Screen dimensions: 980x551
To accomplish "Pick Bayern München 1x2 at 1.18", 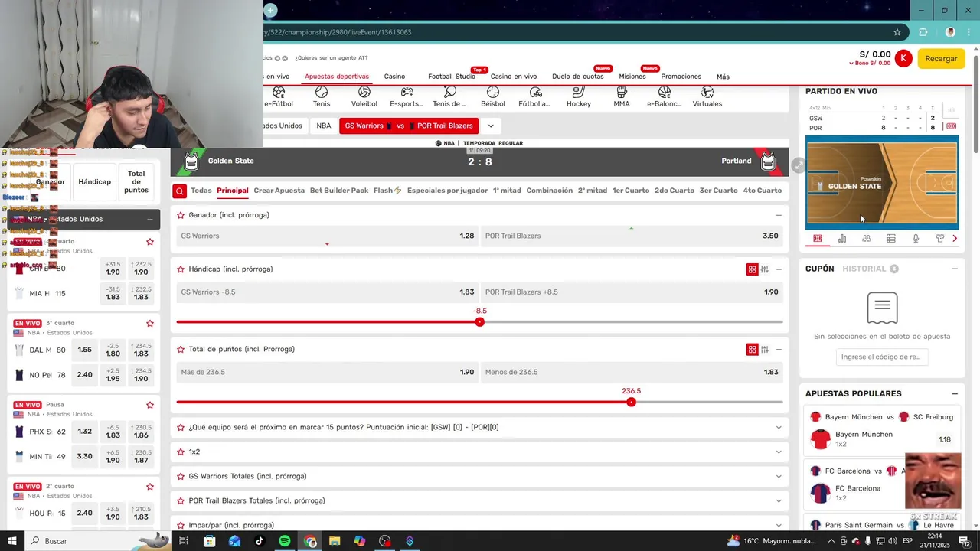I will pyautogui.click(x=944, y=439).
